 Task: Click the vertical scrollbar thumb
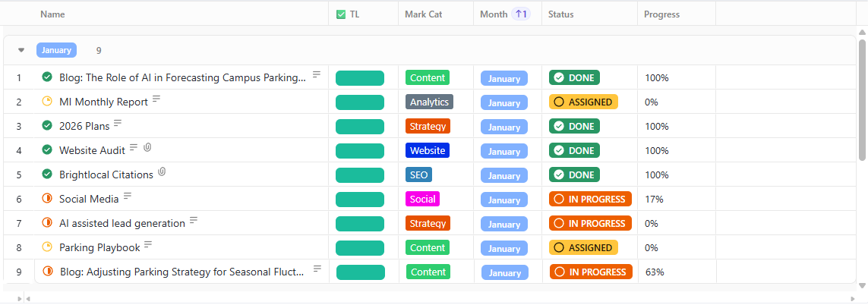pyautogui.click(x=862, y=99)
